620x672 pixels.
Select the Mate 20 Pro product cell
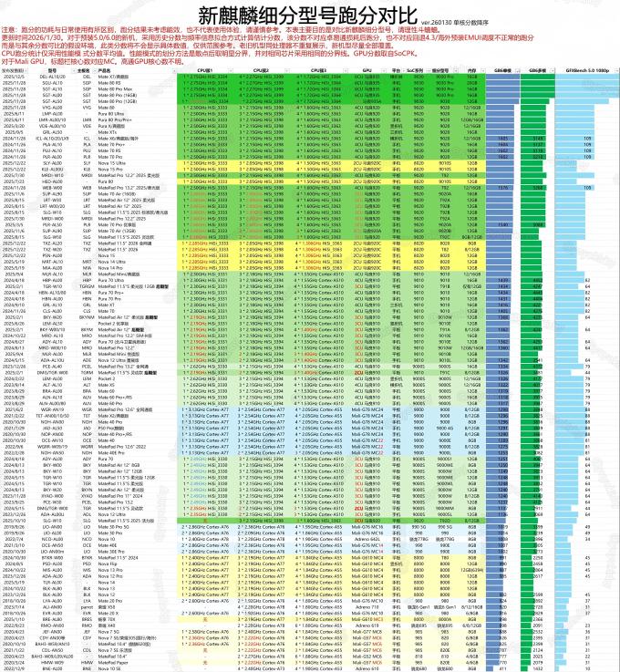point(110,601)
